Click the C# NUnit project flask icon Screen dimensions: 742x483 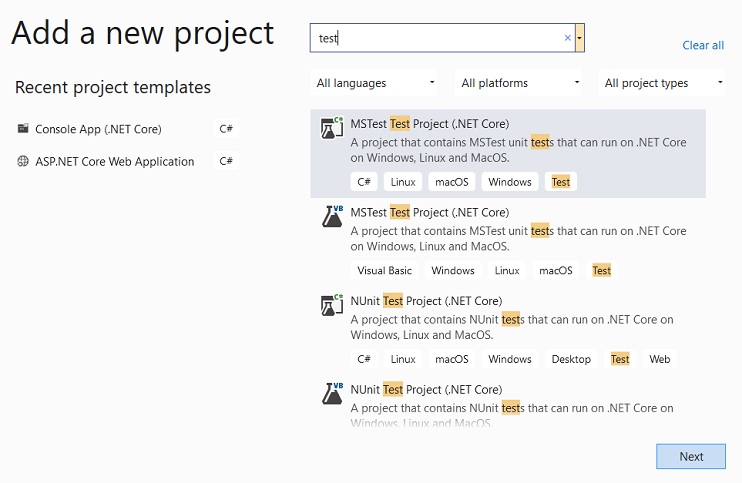332,305
